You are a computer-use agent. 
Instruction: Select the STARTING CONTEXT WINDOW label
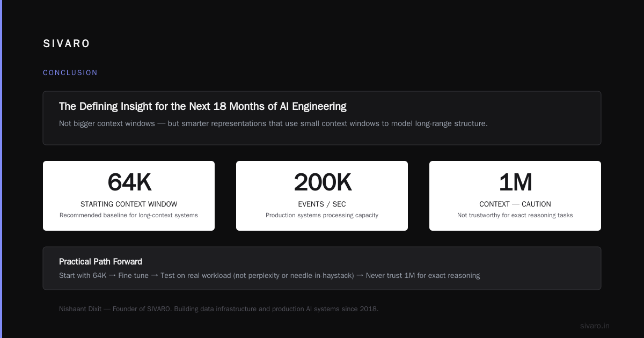coord(129,204)
